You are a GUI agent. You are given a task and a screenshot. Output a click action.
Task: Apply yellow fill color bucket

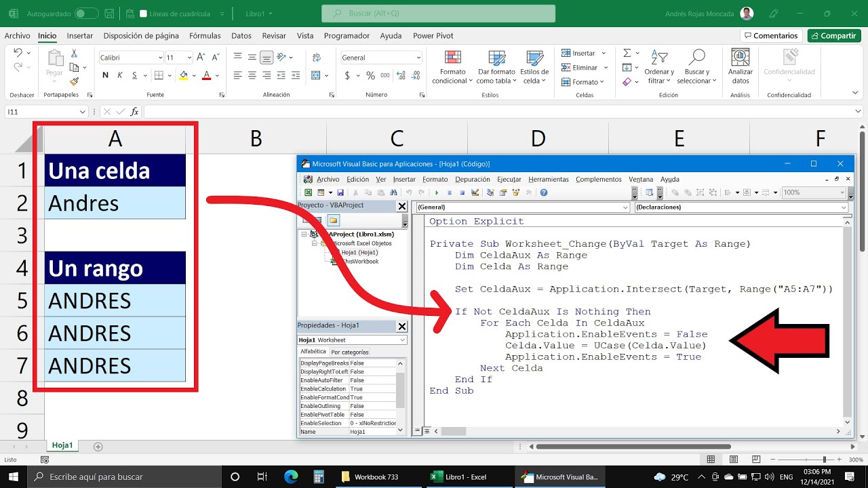coord(183,75)
